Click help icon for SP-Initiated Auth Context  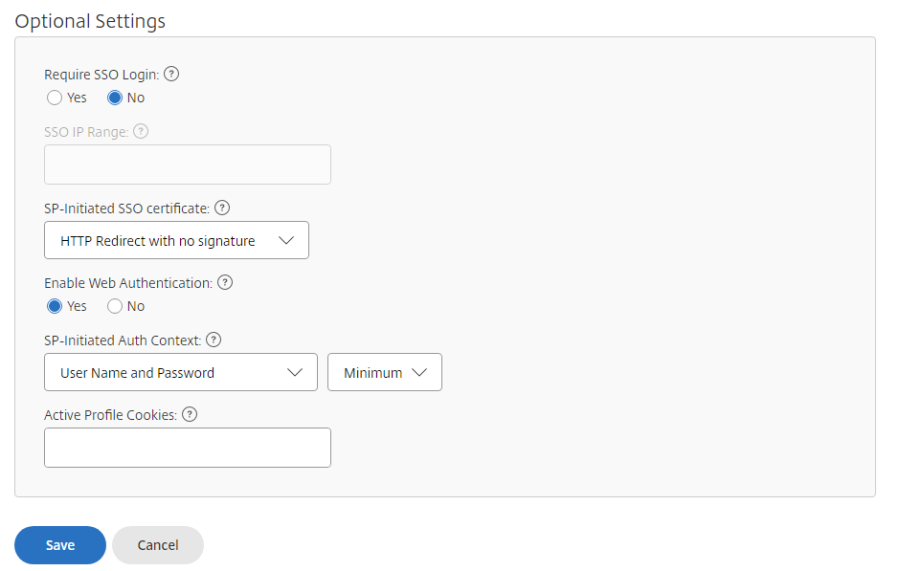pyautogui.click(x=213, y=340)
